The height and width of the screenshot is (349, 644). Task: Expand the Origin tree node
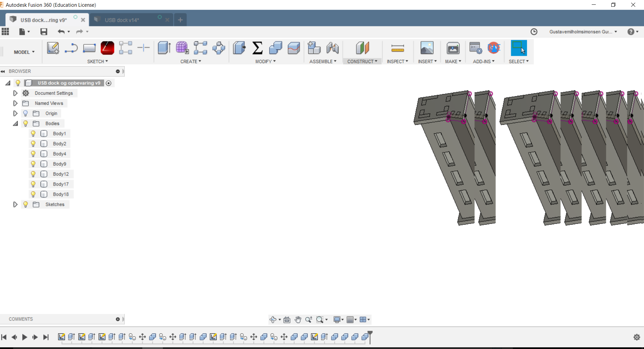[15, 113]
